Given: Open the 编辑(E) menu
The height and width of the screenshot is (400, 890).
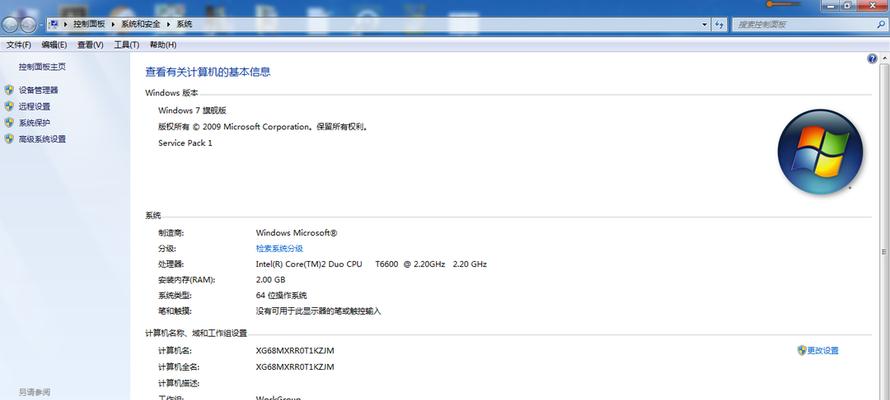Looking at the screenshot, I should (54, 44).
